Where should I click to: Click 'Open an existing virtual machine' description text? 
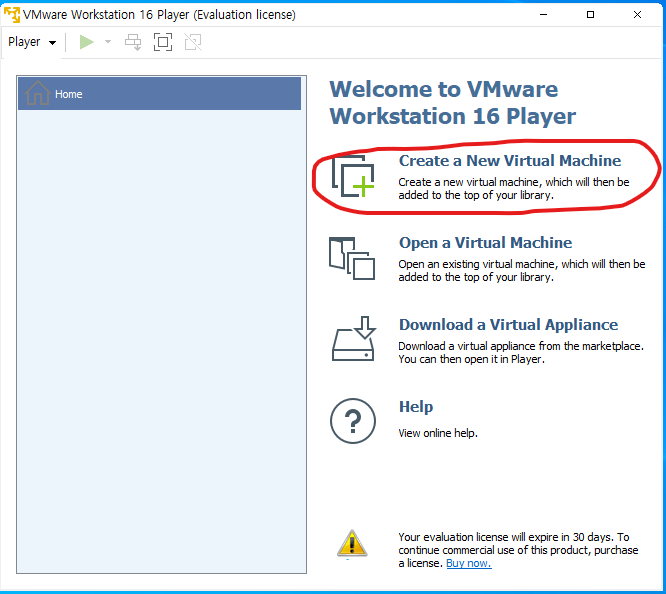522,271
